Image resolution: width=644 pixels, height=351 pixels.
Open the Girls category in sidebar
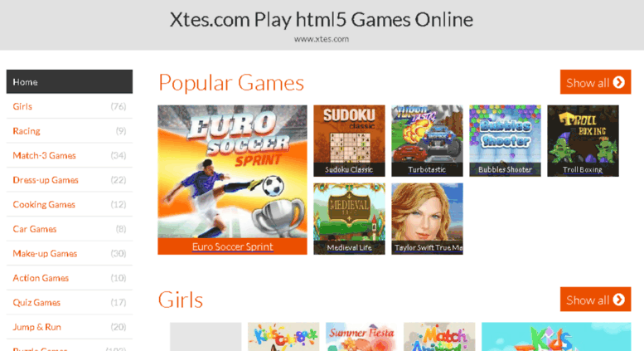[70, 106]
